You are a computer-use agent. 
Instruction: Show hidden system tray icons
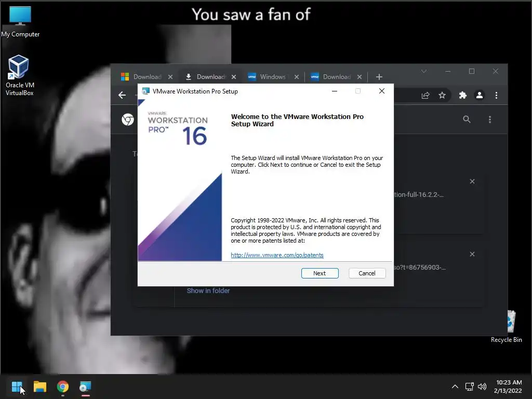455,387
